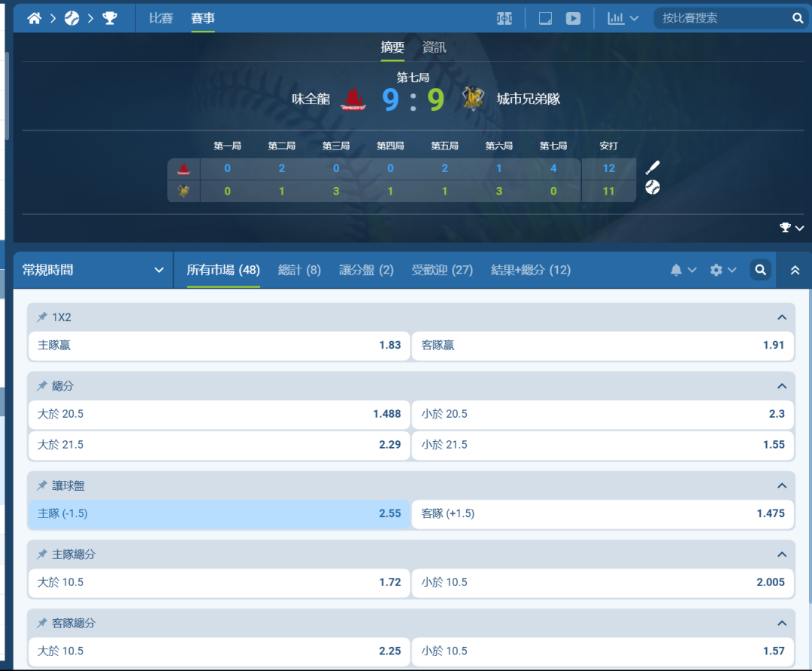This screenshot has width=812, height=671.
Task: Select the 總計 (8) tab
Action: [299, 270]
